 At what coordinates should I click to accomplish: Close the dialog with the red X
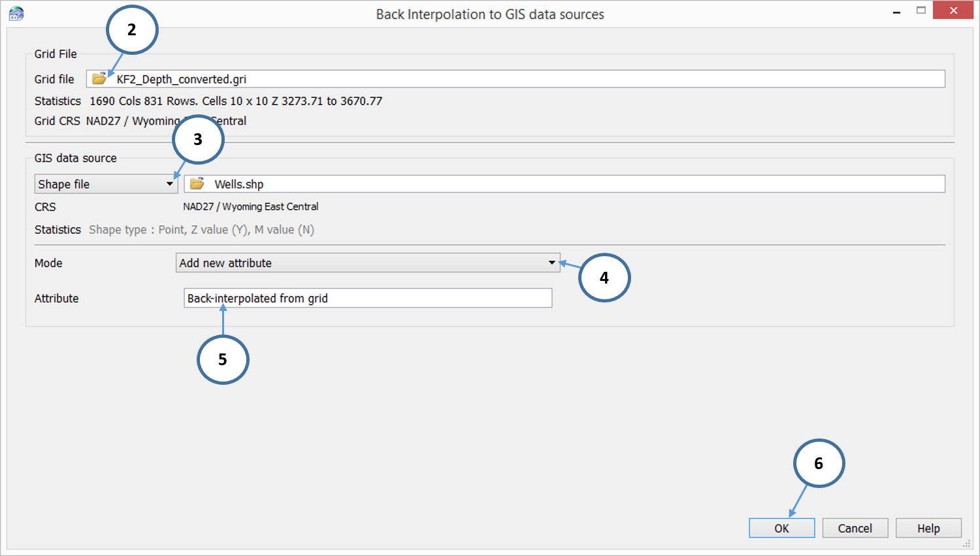coord(953,10)
